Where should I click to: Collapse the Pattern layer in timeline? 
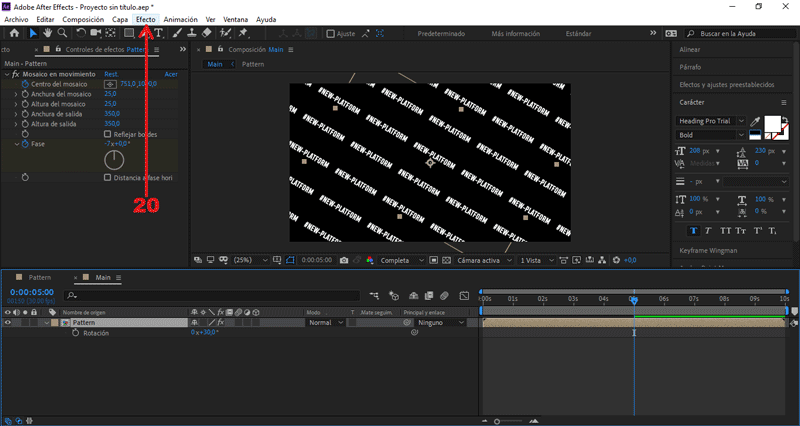(46, 322)
